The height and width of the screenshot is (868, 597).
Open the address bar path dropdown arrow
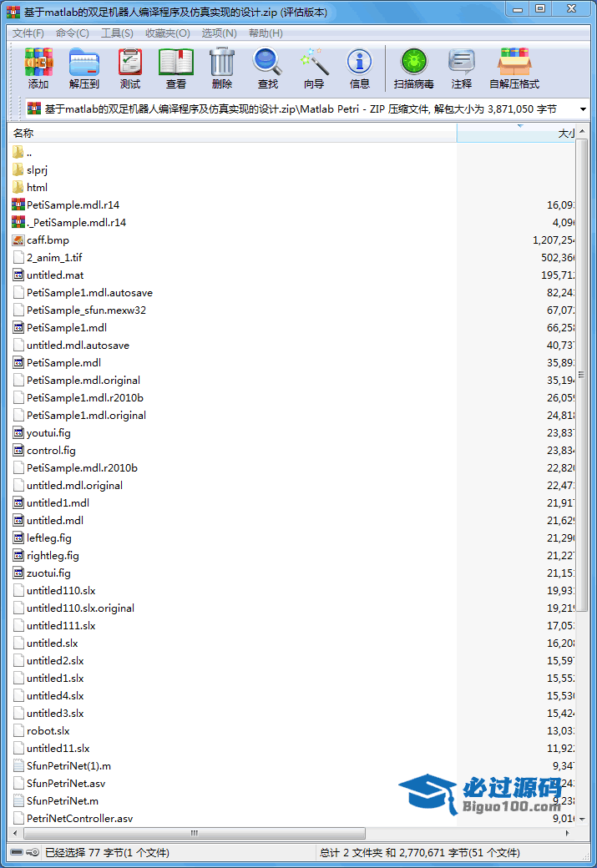pos(583,109)
